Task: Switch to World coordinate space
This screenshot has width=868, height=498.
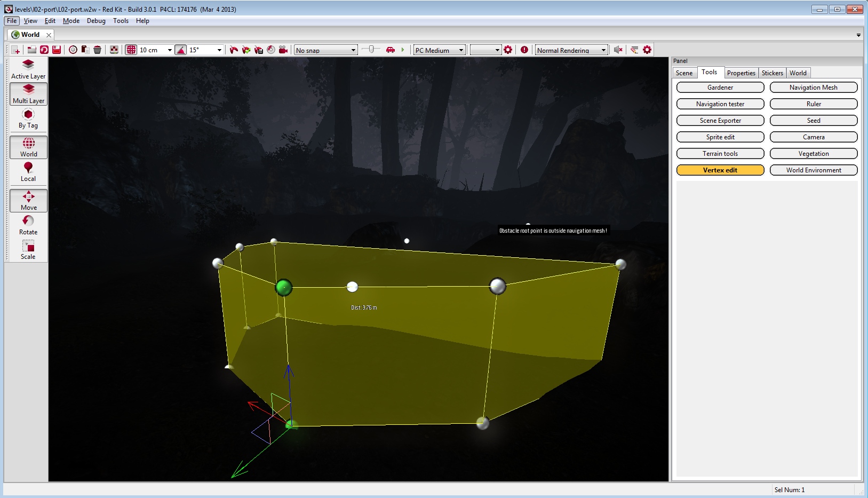Action: tap(28, 147)
